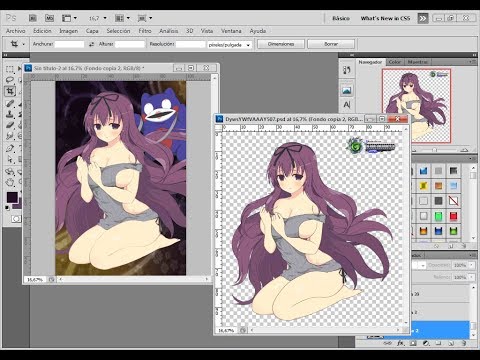Open the Capa menu
The height and width of the screenshot is (360, 480).
click(x=92, y=31)
